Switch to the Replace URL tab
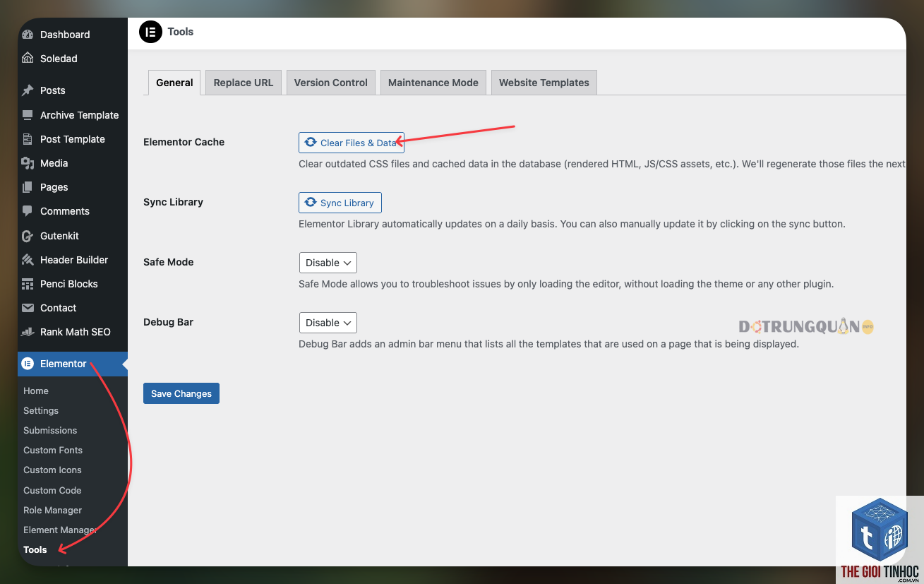 pyautogui.click(x=244, y=83)
